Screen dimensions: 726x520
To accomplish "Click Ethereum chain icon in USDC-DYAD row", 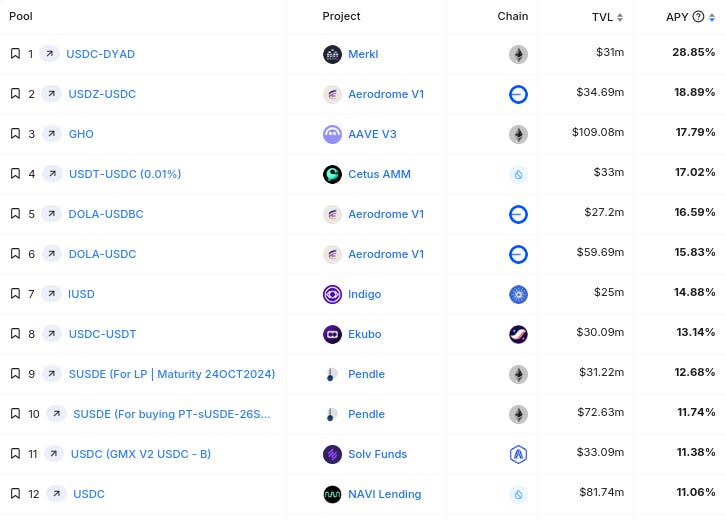I will (x=518, y=54).
